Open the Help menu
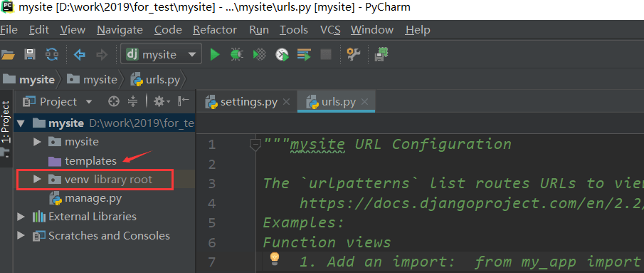This screenshot has height=273, width=644. [418, 30]
